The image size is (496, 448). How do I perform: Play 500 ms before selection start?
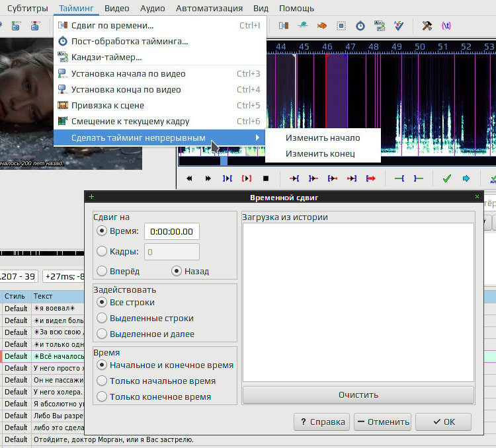tap(294, 178)
